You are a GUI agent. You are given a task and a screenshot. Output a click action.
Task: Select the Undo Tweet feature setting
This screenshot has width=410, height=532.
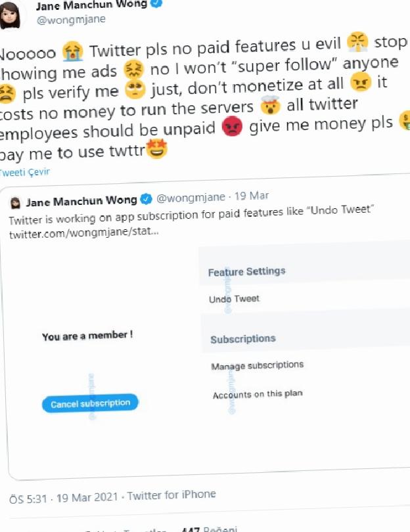click(234, 299)
